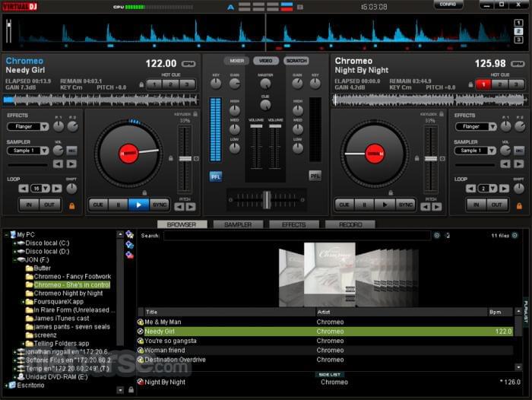Open right deck Flanger effect dropdown
The image size is (532, 400).
(492, 127)
